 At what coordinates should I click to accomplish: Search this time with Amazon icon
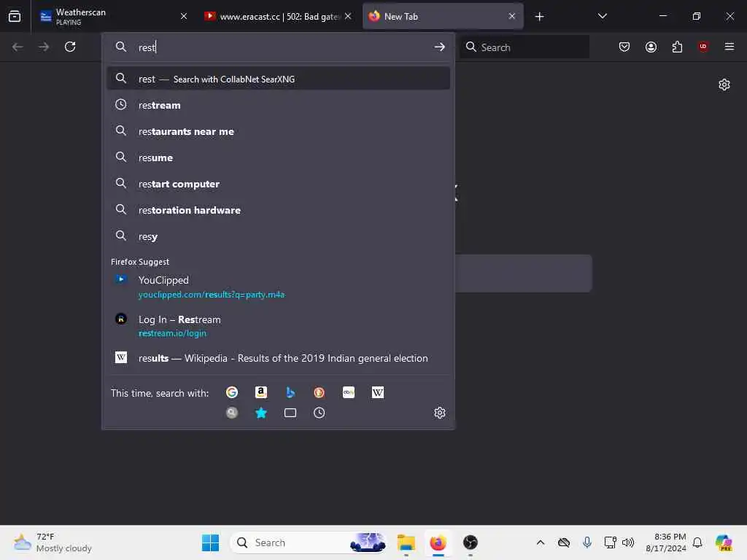[261, 392]
